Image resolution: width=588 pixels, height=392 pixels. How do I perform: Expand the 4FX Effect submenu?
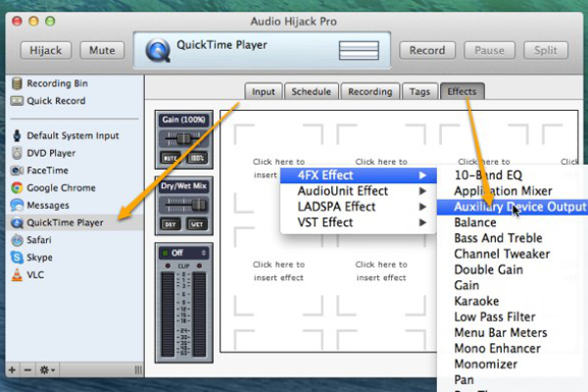(x=359, y=175)
